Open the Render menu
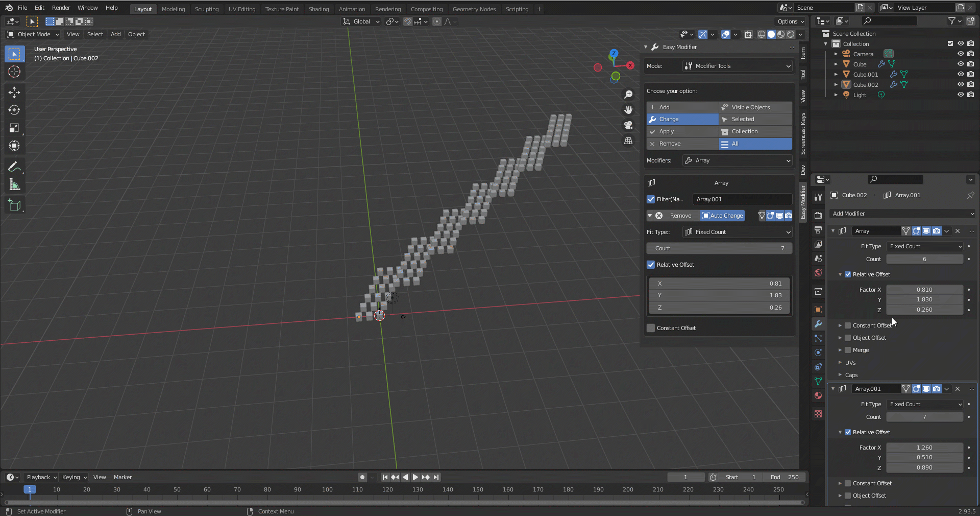The image size is (980, 516). (61, 8)
